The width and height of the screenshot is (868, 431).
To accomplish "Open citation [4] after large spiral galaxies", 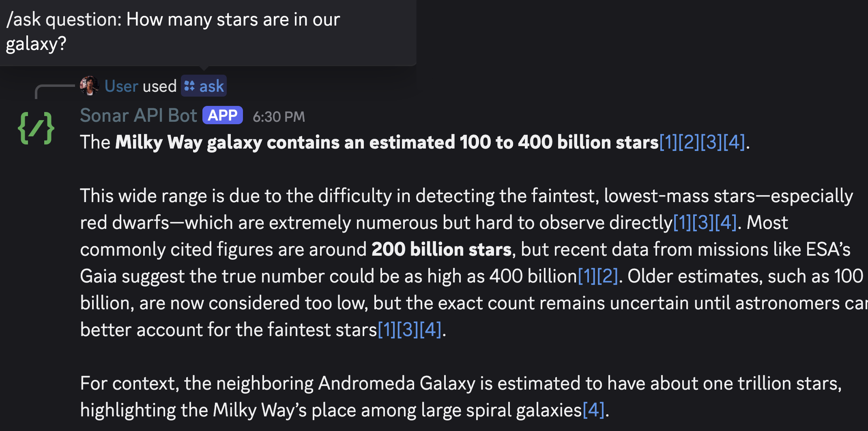I will [x=594, y=410].
